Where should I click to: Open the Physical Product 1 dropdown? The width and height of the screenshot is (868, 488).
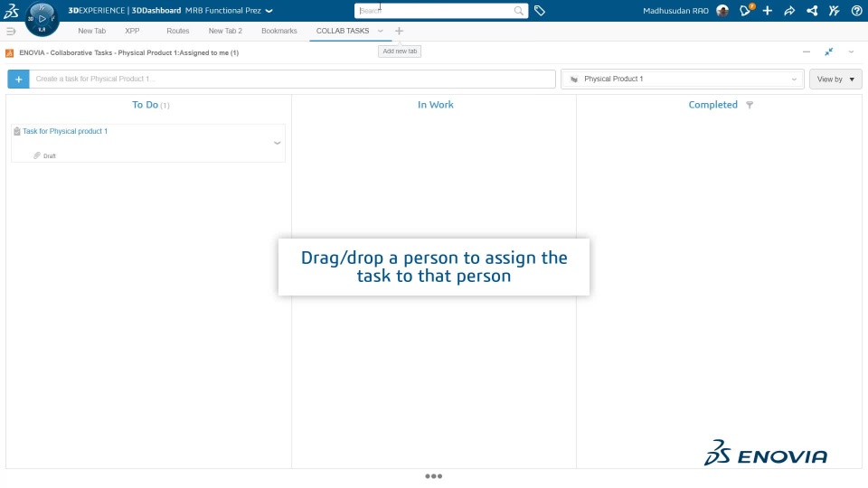pos(682,80)
